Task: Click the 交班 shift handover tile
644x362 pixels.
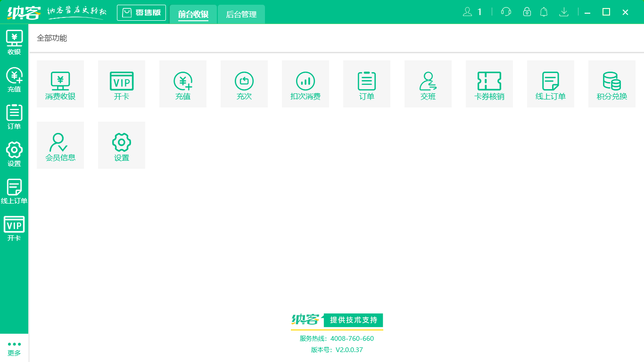Action: (x=428, y=84)
